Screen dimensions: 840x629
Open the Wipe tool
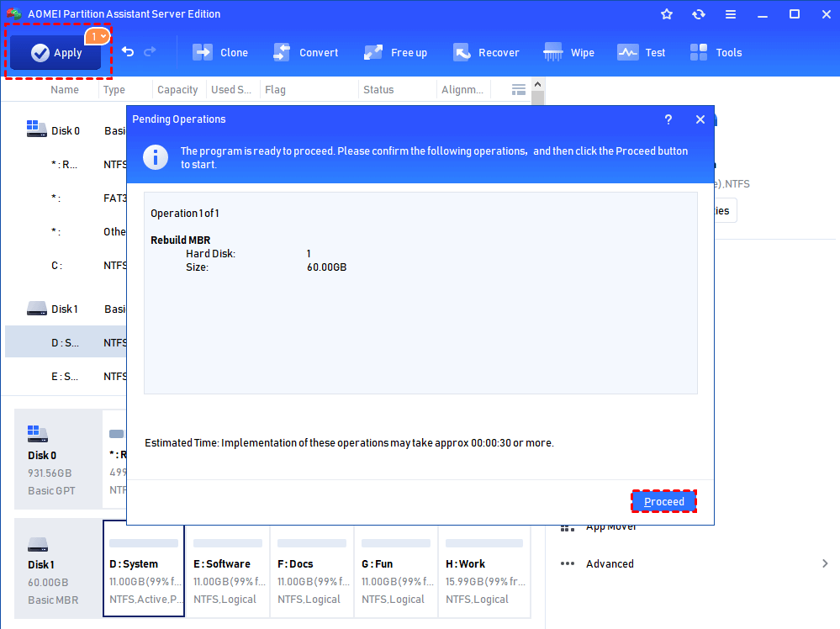[568, 52]
